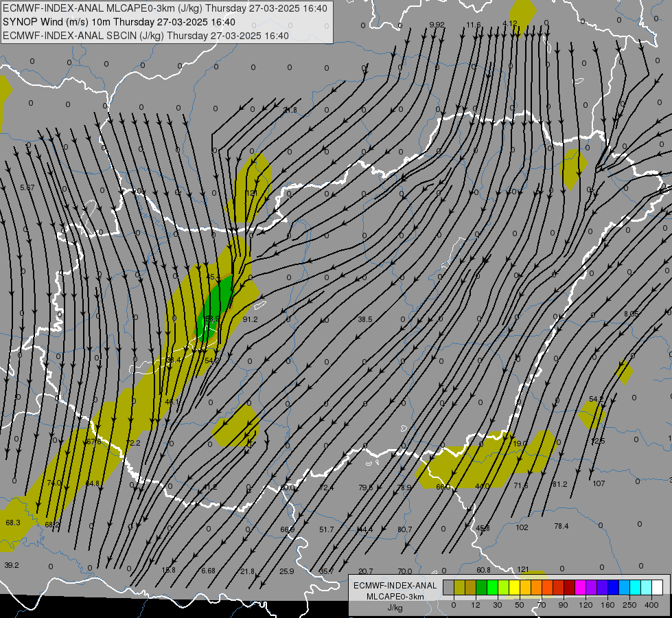Click the map value 51.7

click(327, 529)
